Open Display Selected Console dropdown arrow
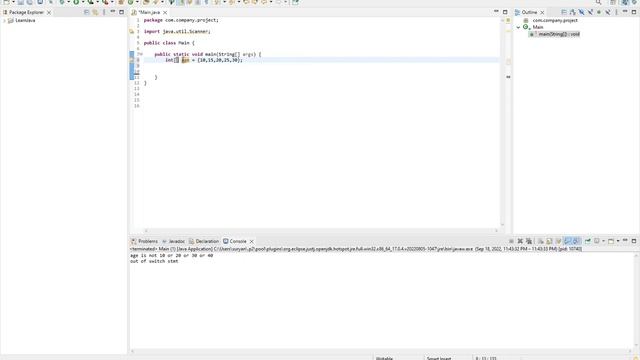640x360 pixels. click(x=603, y=241)
